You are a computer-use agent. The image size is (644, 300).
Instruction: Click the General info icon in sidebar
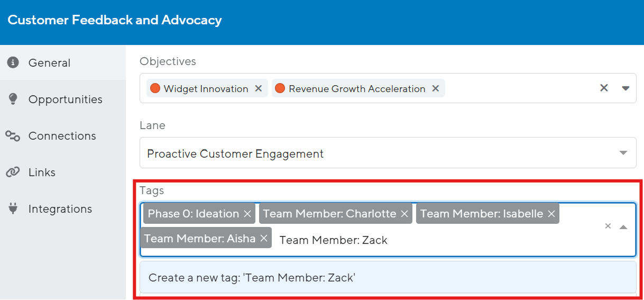tap(13, 62)
